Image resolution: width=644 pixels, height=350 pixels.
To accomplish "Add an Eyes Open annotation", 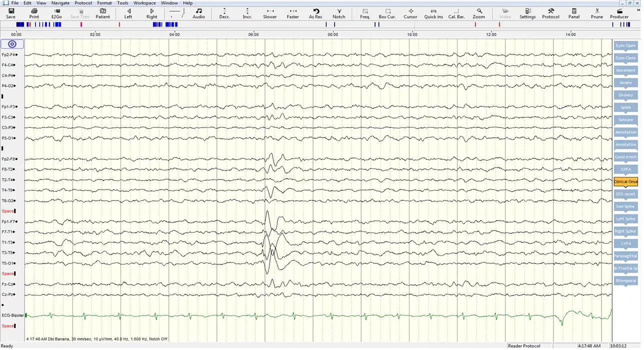I will pyautogui.click(x=625, y=45).
